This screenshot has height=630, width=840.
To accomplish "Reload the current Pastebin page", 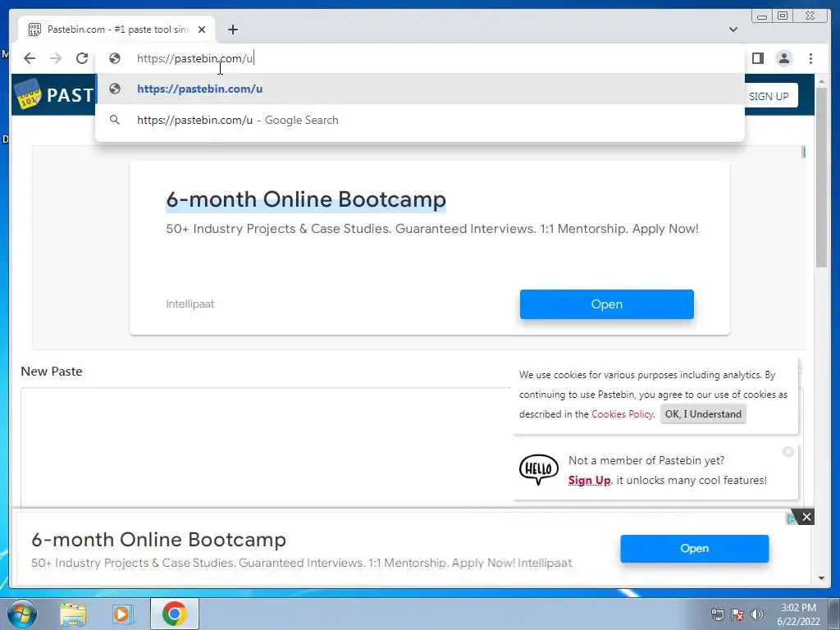I will (x=82, y=58).
